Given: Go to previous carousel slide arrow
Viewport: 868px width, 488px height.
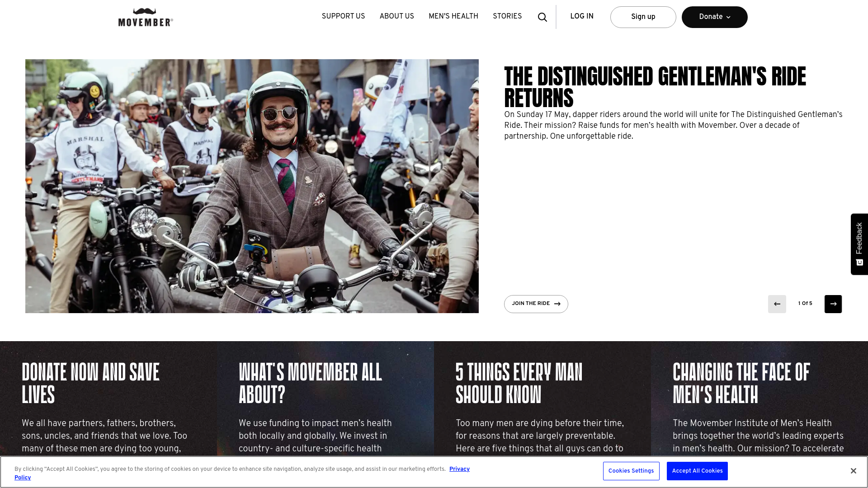Looking at the screenshot, I should point(777,304).
